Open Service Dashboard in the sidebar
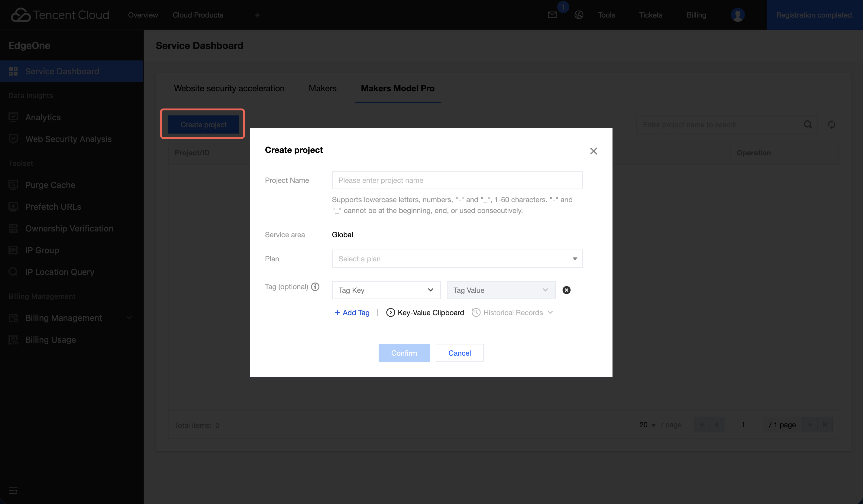This screenshot has height=504, width=863. click(72, 71)
